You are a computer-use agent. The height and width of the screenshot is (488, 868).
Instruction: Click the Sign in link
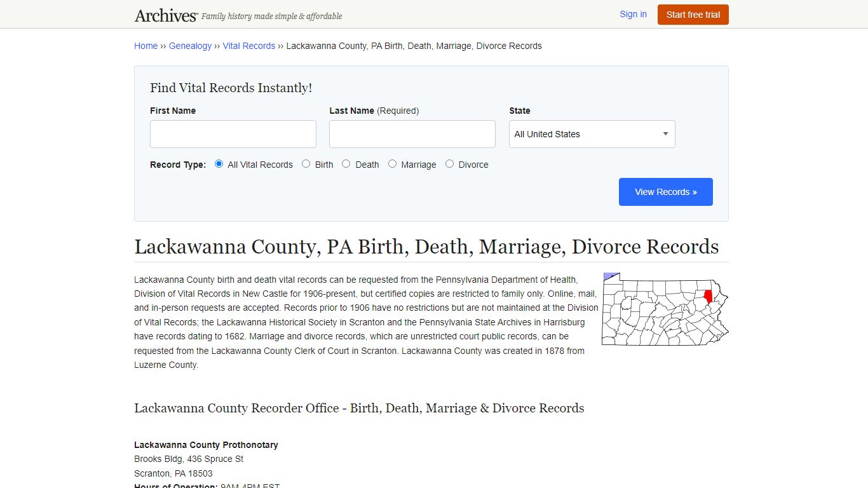(x=633, y=14)
